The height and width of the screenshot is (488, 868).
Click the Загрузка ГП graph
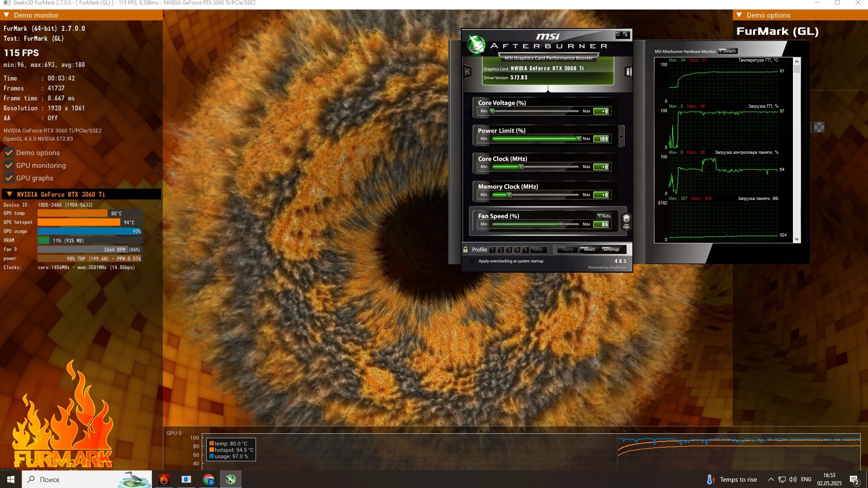click(x=723, y=128)
